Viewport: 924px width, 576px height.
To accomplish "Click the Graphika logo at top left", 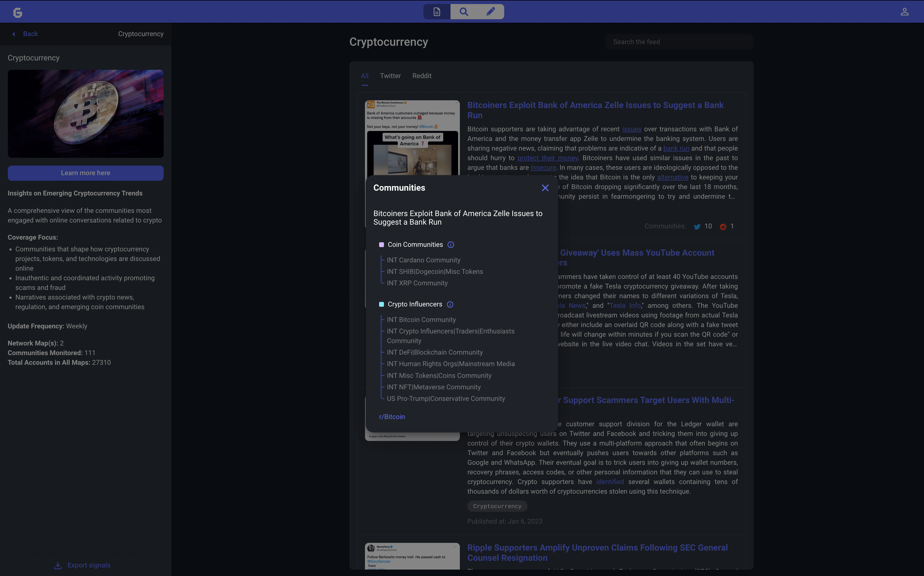I will [18, 13].
